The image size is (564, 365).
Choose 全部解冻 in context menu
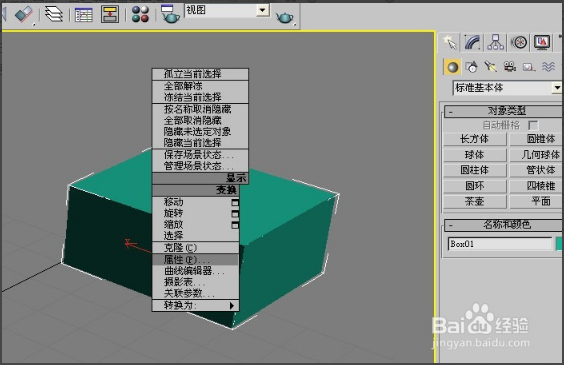(200, 86)
